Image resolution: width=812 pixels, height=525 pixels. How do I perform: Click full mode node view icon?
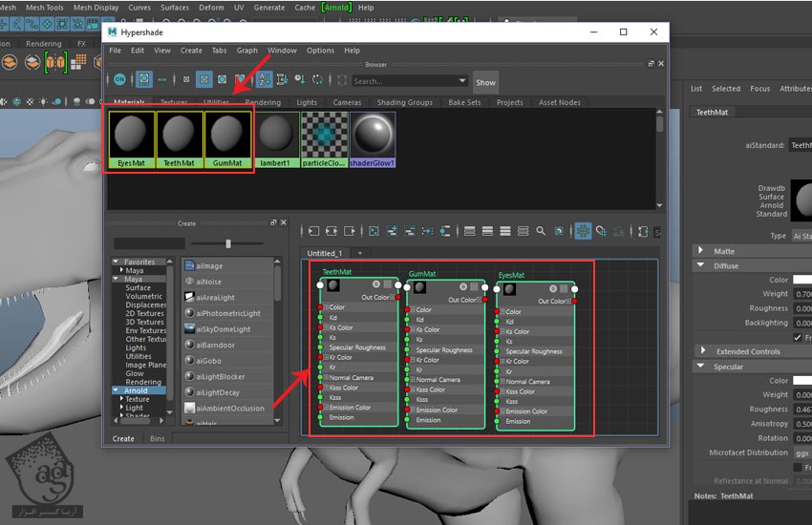(505, 231)
